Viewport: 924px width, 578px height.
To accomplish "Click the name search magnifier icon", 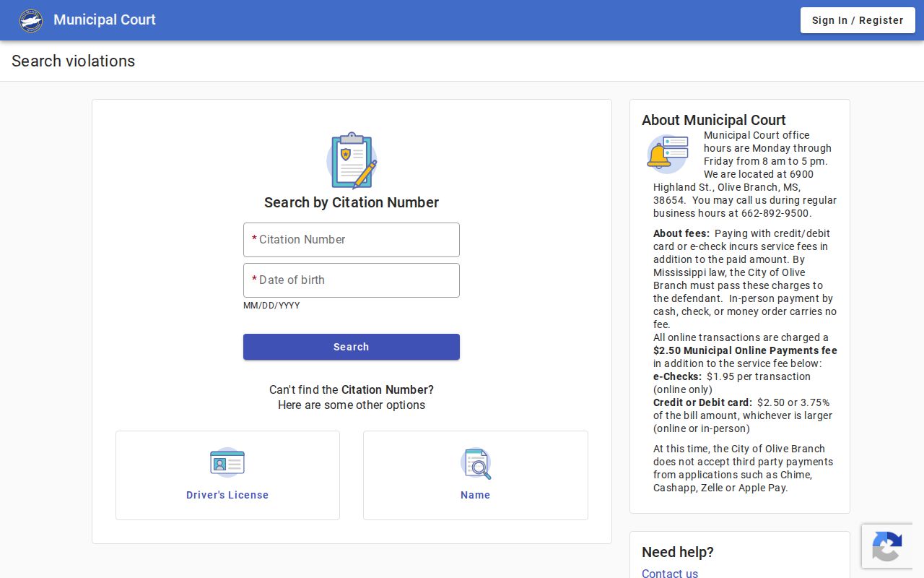I will click(x=476, y=463).
